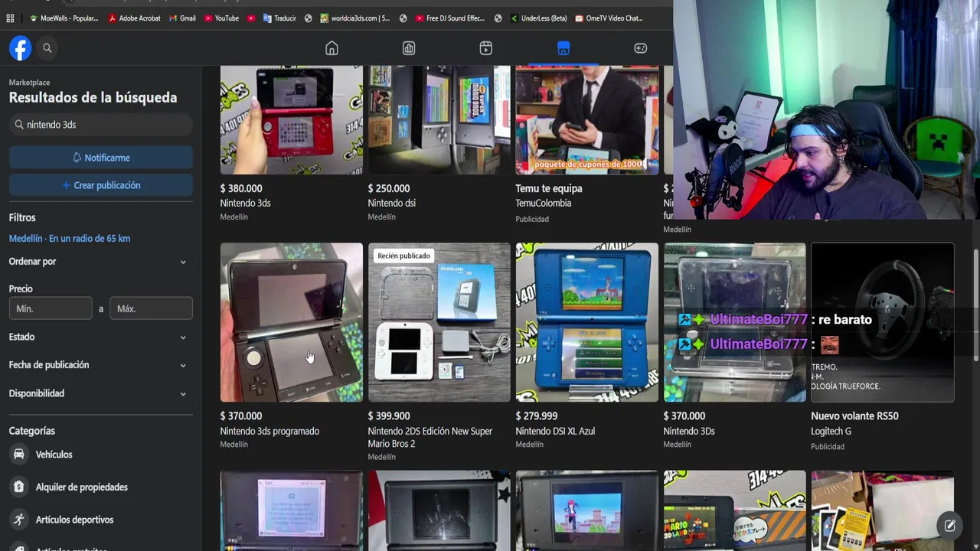Screen dimensions: 980x551
Task: Open the $380.000 red Nintendo 3ds listing image
Action: (x=292, y=119)
